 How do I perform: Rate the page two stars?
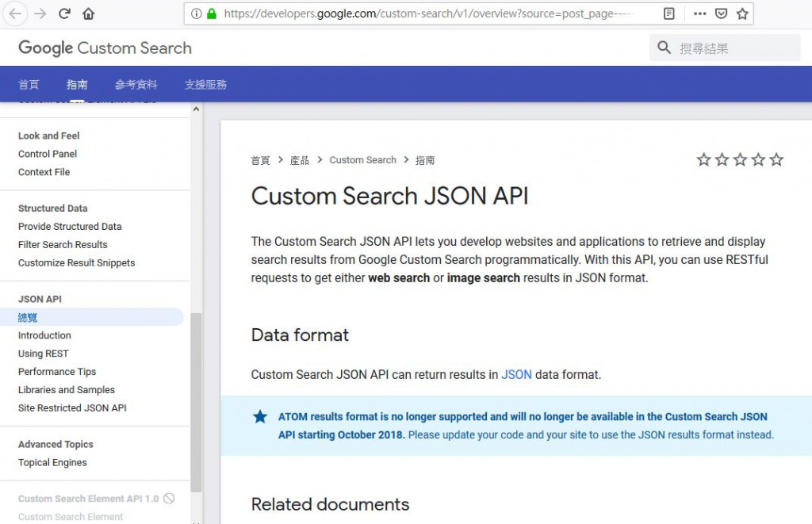(722, 159)
